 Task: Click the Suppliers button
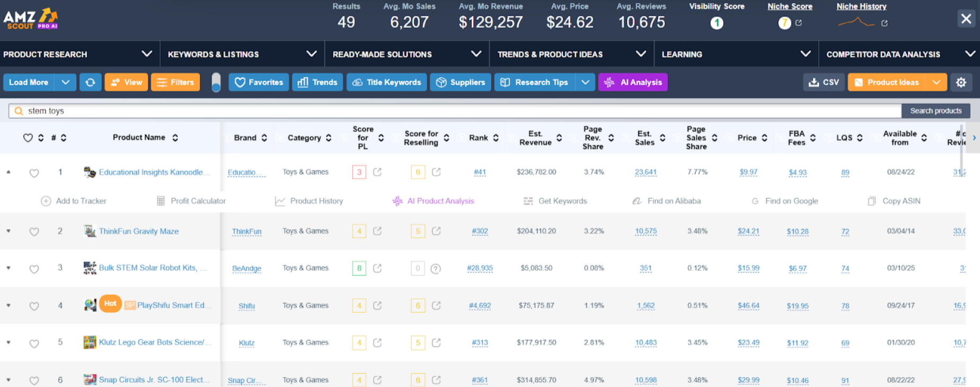461,82
